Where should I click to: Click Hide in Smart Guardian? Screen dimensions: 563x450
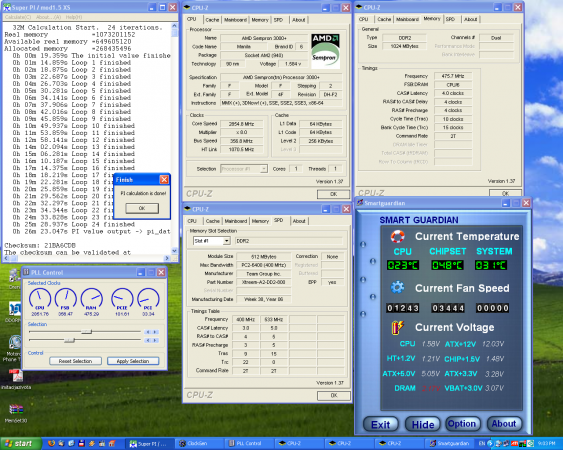point(423,425)
